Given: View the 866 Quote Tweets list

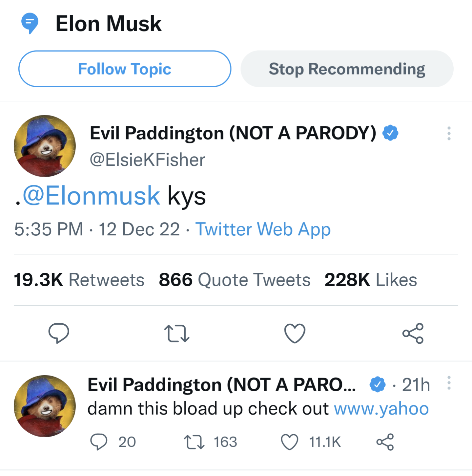Looking at the screenshot, I should pyautogui.click(x=235, y=280).
